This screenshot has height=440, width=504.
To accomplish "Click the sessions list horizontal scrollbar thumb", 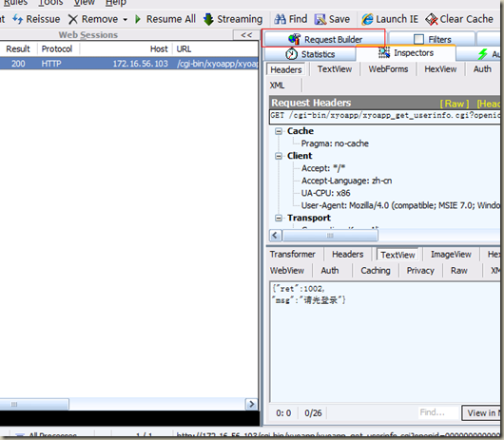I will tap(33, 404).
